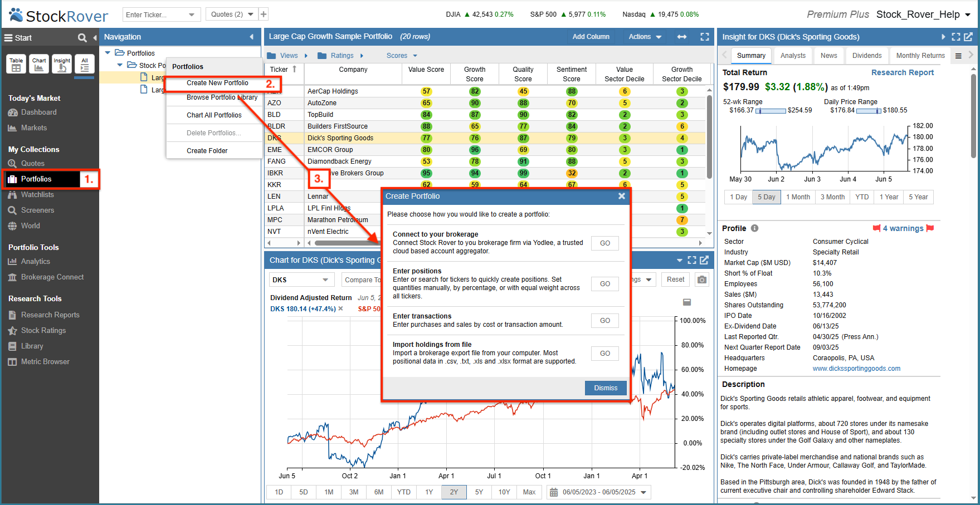The image size is (980, 505).
Task: Click the table horizontal scrollbar
Action: coord(348,243)
